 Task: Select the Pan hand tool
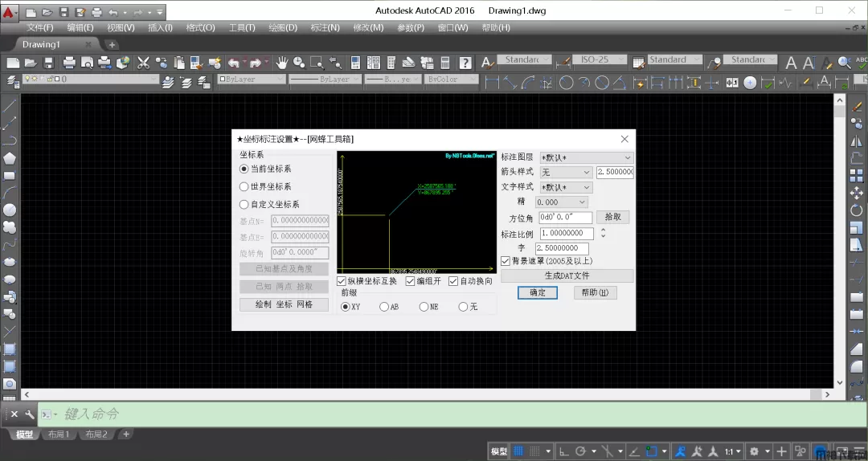click(282, 63)
